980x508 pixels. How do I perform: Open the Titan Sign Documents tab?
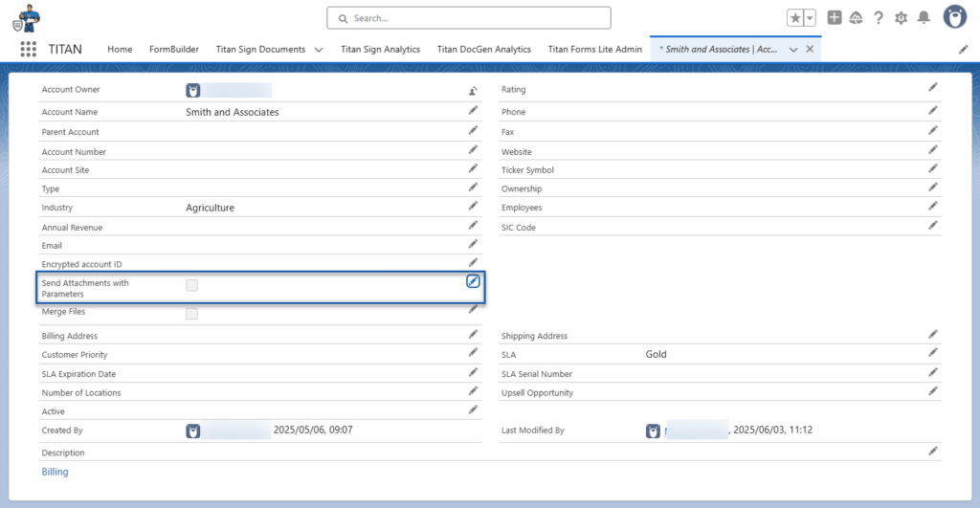point(260,50)
